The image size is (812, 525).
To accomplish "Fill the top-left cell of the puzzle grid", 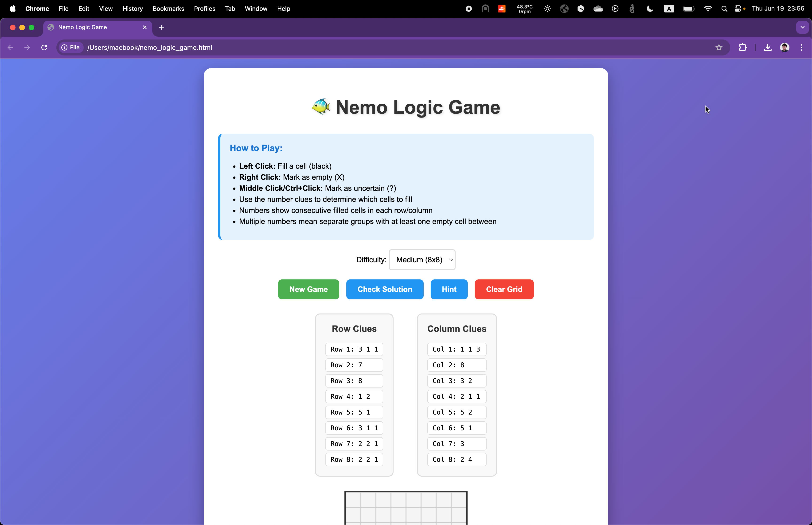I will pyautogui.click(x=353, y=500).
